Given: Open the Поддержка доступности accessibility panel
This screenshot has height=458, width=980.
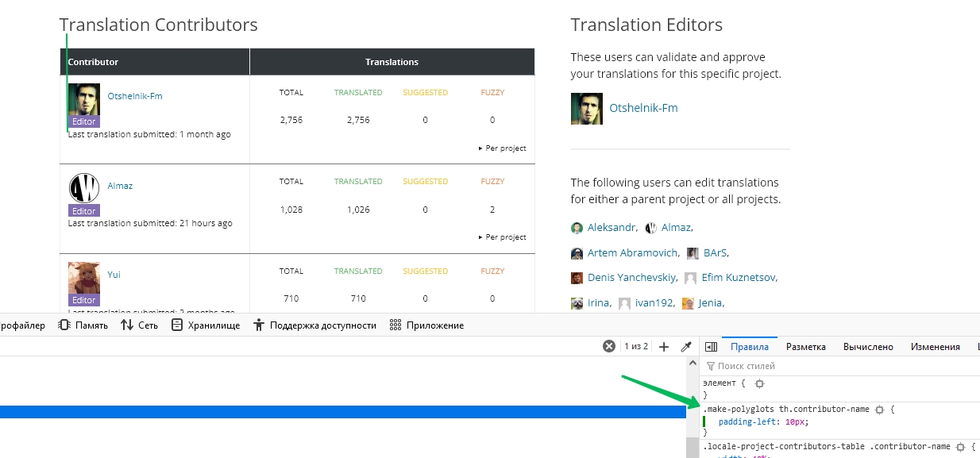Looking at the screenshot, I should (x=314, y=325).
